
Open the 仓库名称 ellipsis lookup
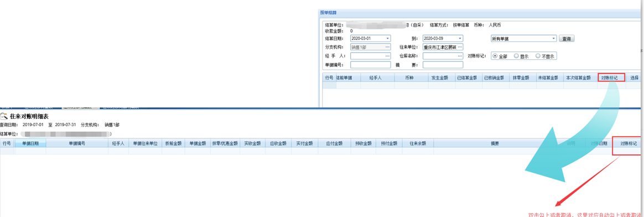(460, 55)
